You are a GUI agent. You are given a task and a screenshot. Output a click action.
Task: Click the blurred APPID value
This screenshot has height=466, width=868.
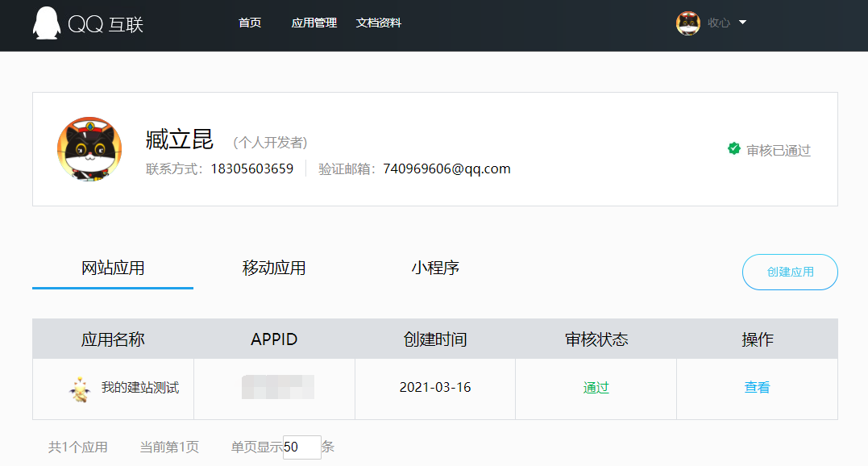[x=277, y=388]
